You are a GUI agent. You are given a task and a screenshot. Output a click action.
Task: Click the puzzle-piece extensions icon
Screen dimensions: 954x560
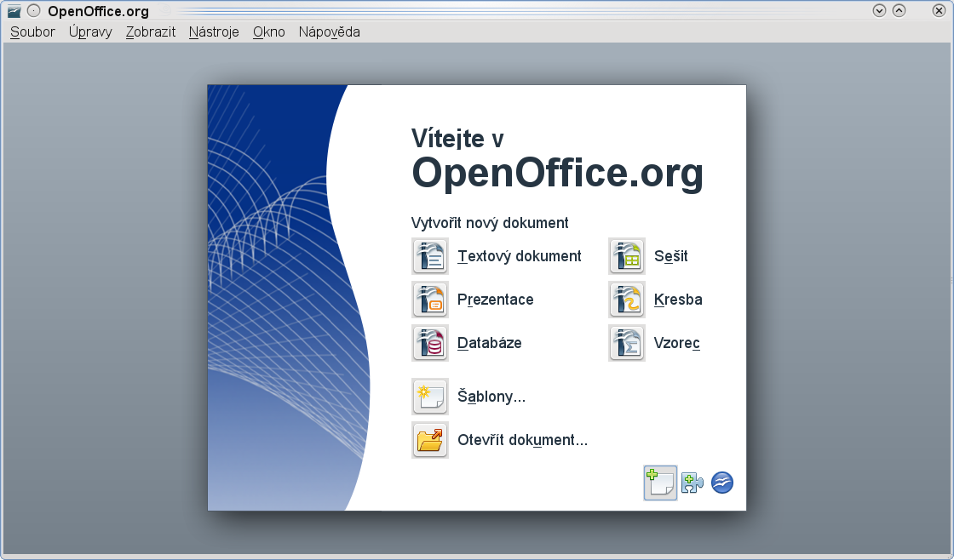pyautogui.click(x=692, y=483)
